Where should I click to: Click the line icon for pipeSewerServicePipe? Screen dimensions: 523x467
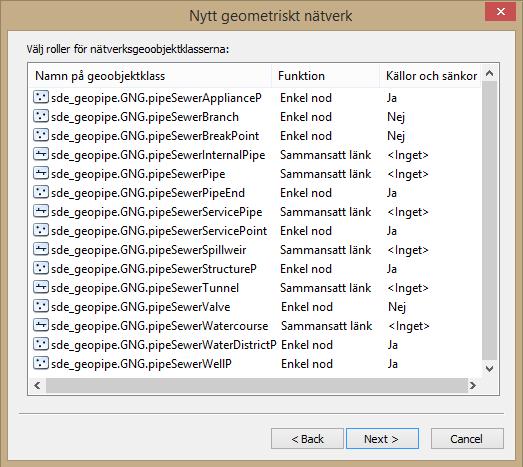41,211
